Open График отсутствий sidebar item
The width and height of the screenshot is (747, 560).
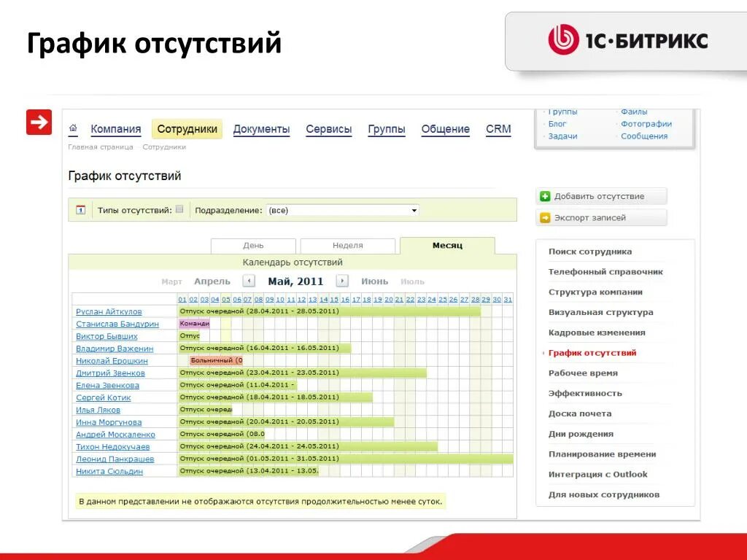click(x=592, y=353)
